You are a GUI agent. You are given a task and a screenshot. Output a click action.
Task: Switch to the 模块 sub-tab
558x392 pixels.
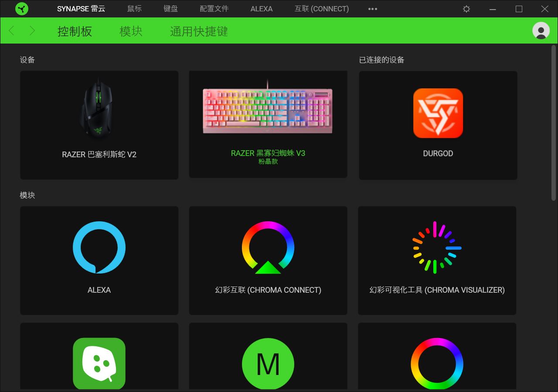coord(131,31)
